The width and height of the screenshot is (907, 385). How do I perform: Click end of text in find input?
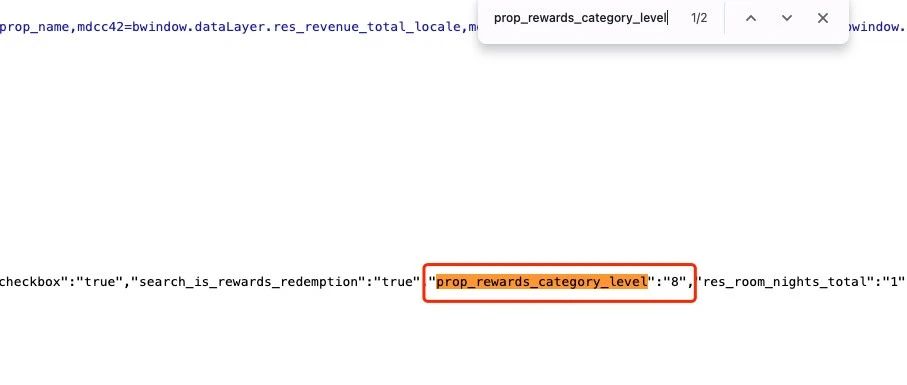point(668,18)
